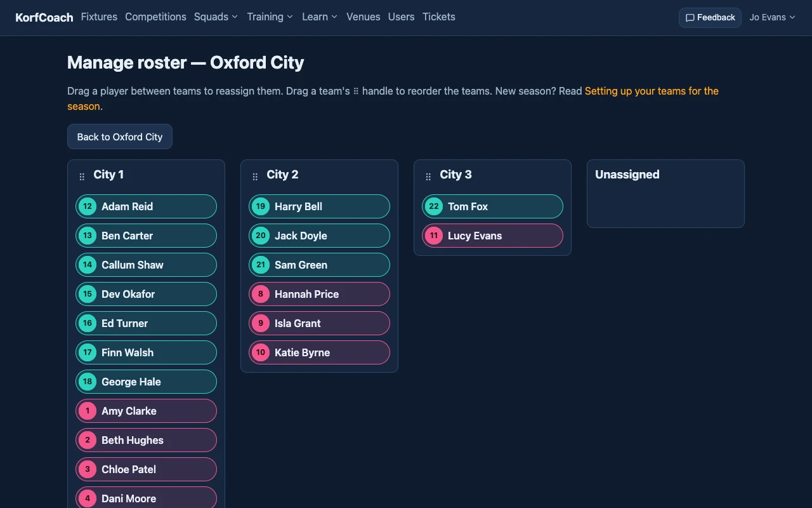Click the Feedback button
This screenshot has width=812, height=508.
pyautogui.click(x=710, y=18)
